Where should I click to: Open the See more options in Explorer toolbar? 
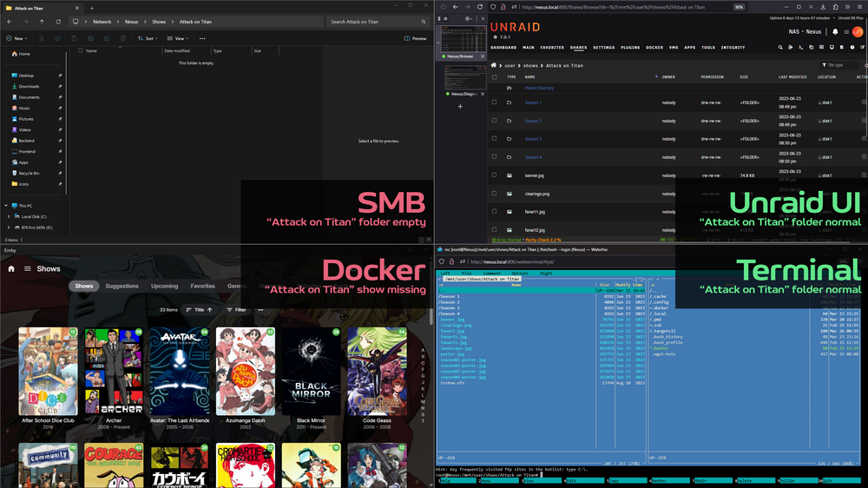pos(202,38)
